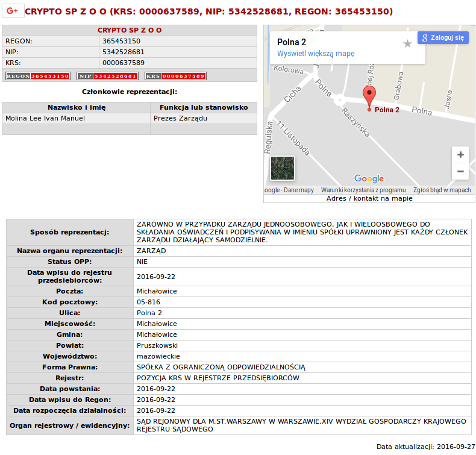The height and width of the screenshot is (455, 476).
Task: Click the Zaloguj się button
Action: point(443,37)
